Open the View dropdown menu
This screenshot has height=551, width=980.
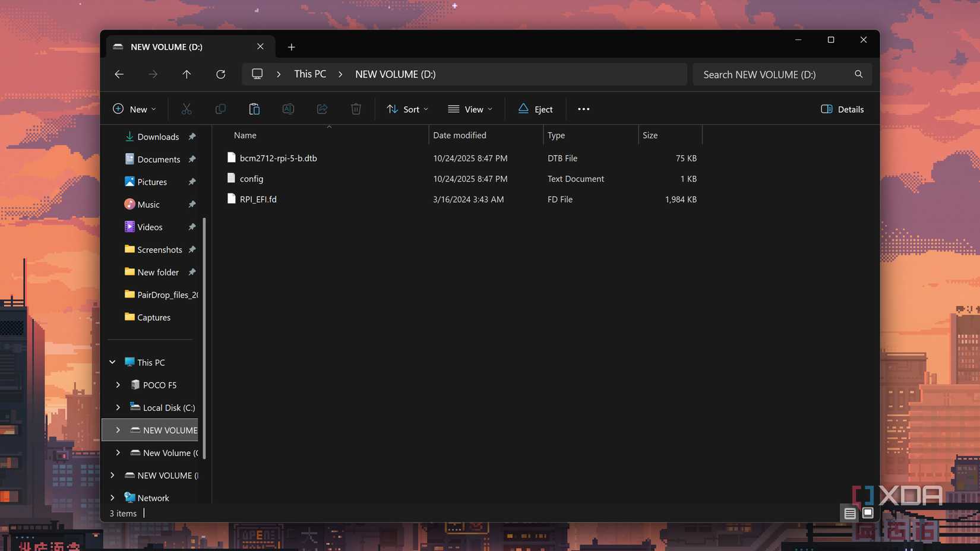pyautogui.click(x=470, y=109)
